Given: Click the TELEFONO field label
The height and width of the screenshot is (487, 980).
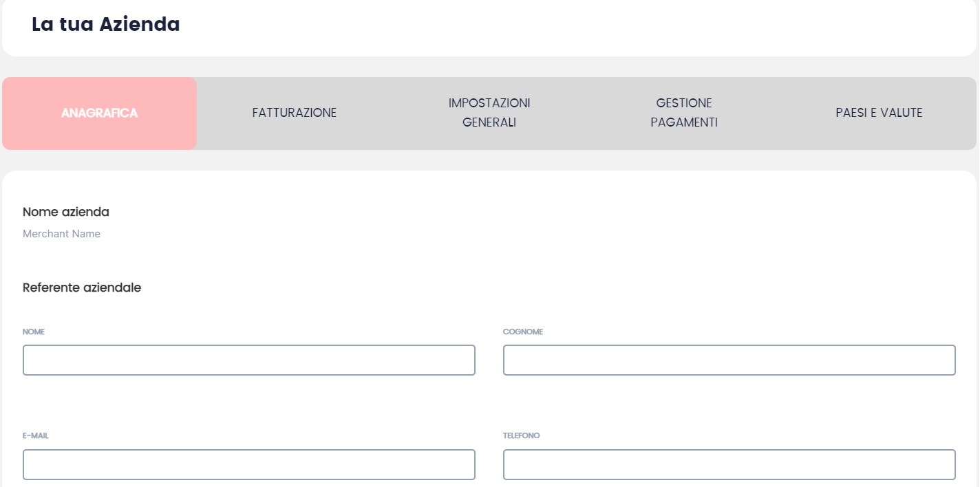Looking at the screenshot, I should (x=522, y=436).
